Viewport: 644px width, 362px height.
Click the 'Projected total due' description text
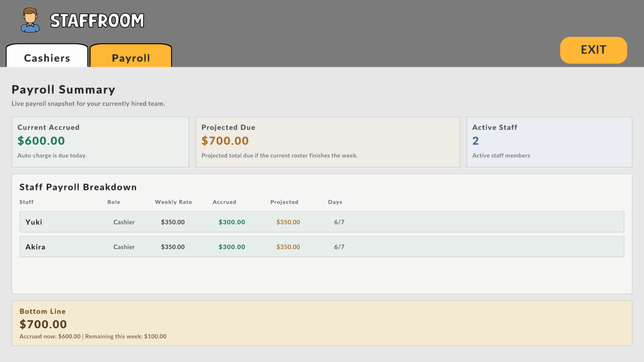tap(279, 156)
